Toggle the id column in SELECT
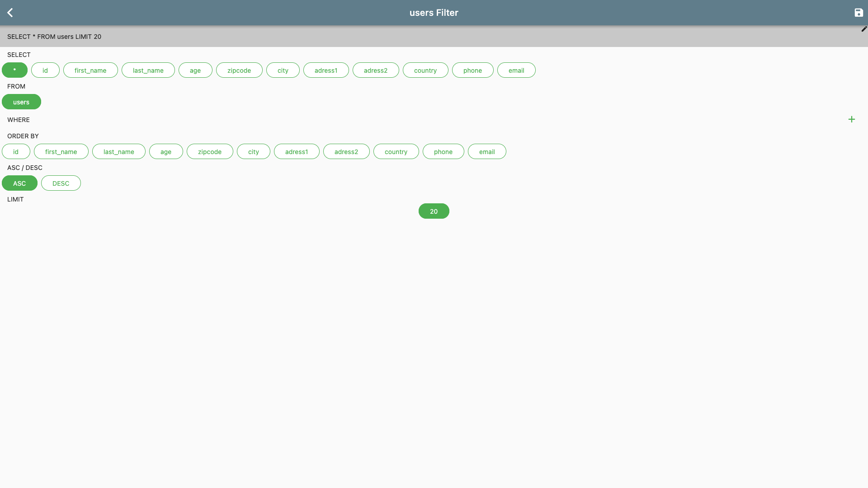 (45, 70)
